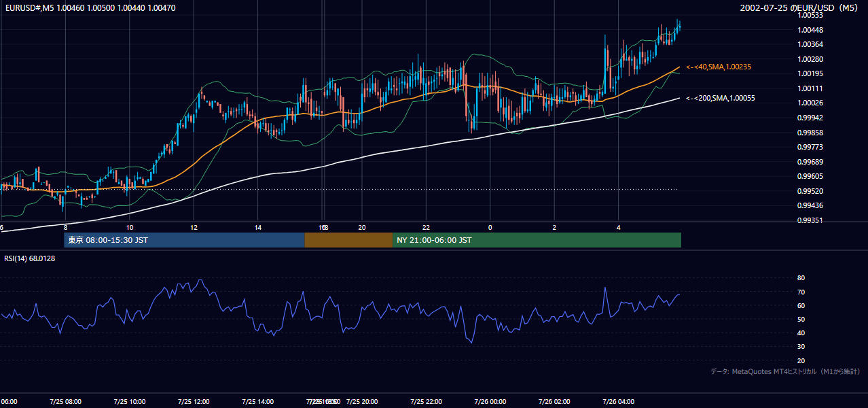This screenshot has height=408, width=868.
Task: Click the 7/25 08:00 bottom time label
Action: 65,402
